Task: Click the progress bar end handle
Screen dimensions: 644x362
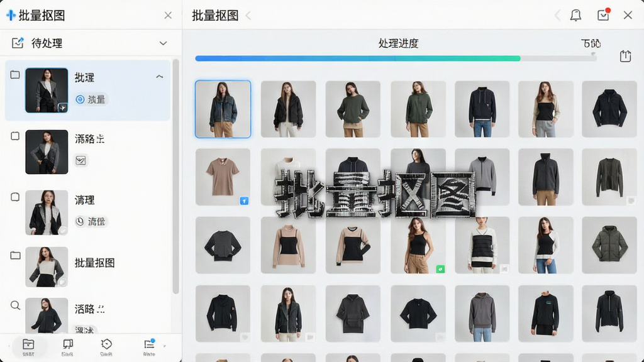Action: point(594,55)
